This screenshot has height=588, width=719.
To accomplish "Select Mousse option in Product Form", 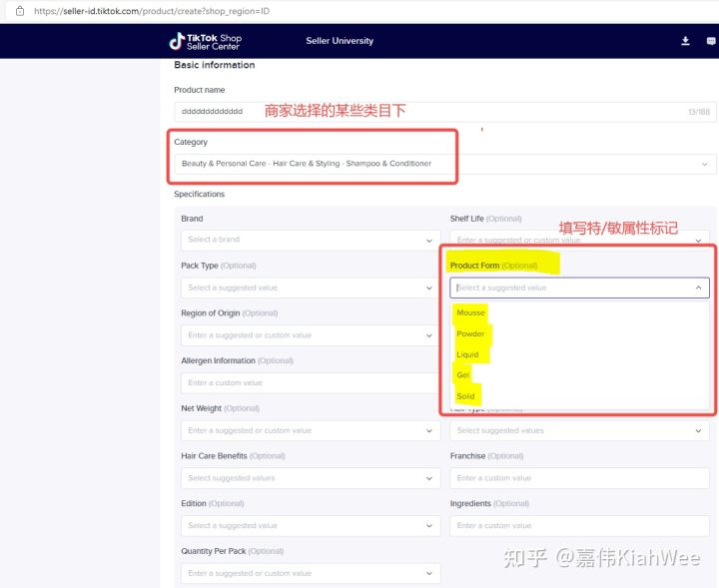I will 470,312.
